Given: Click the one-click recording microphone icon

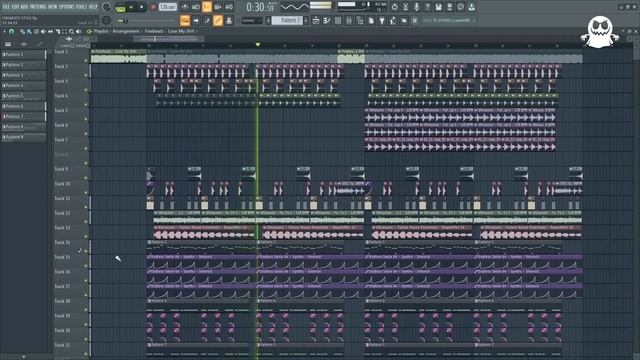Looking at the screenshot, I should [416, 7].
